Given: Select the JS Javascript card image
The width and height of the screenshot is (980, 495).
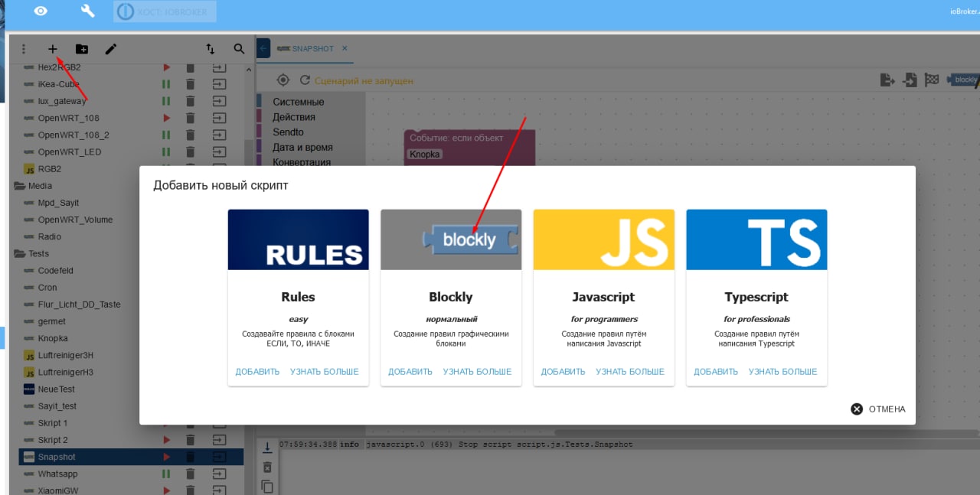Looking at the screenshot, I should tap(604, 239).
